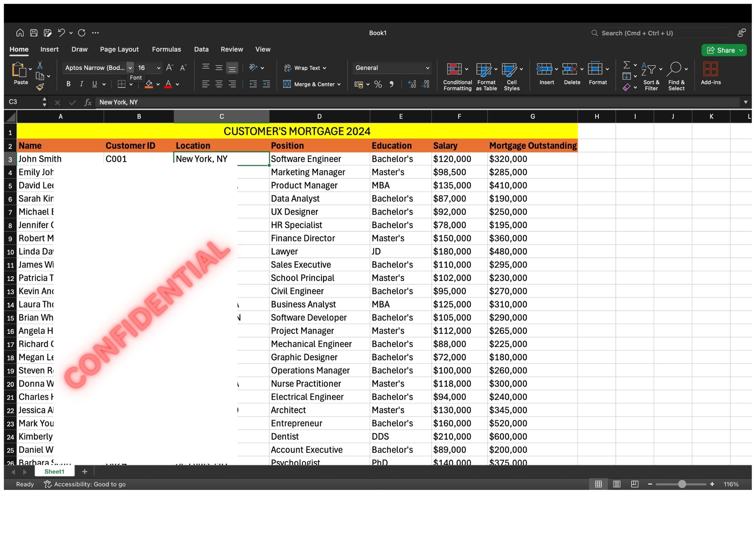Click the Format Painter brush icon
This screenshot has height=534, width=756.
click(40, 87)
